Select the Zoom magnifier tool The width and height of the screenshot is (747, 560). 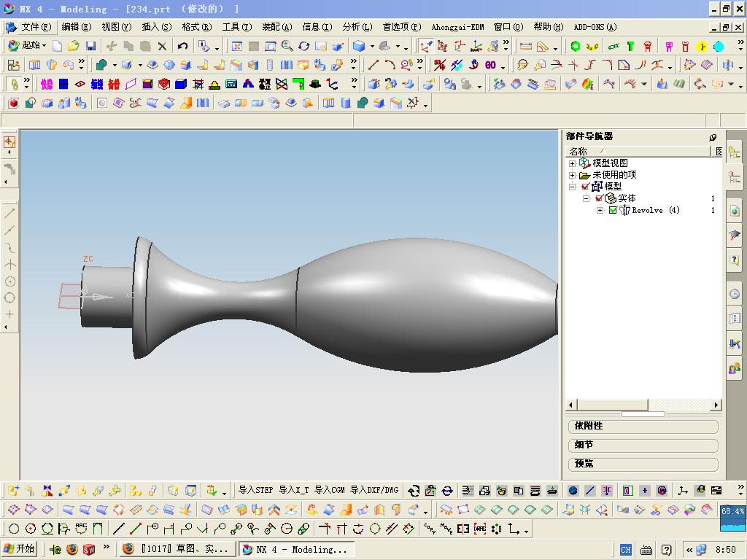point(287,46)
